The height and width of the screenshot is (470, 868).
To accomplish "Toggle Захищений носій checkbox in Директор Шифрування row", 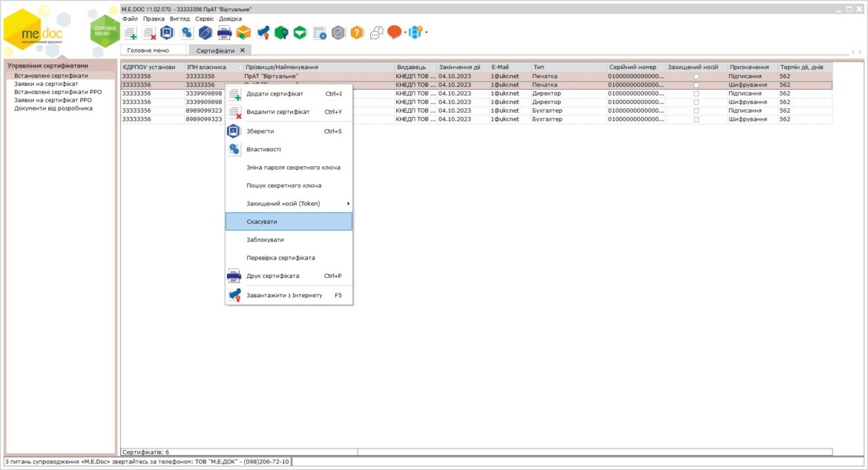I will pyautogui.click(x=697, y=102).
